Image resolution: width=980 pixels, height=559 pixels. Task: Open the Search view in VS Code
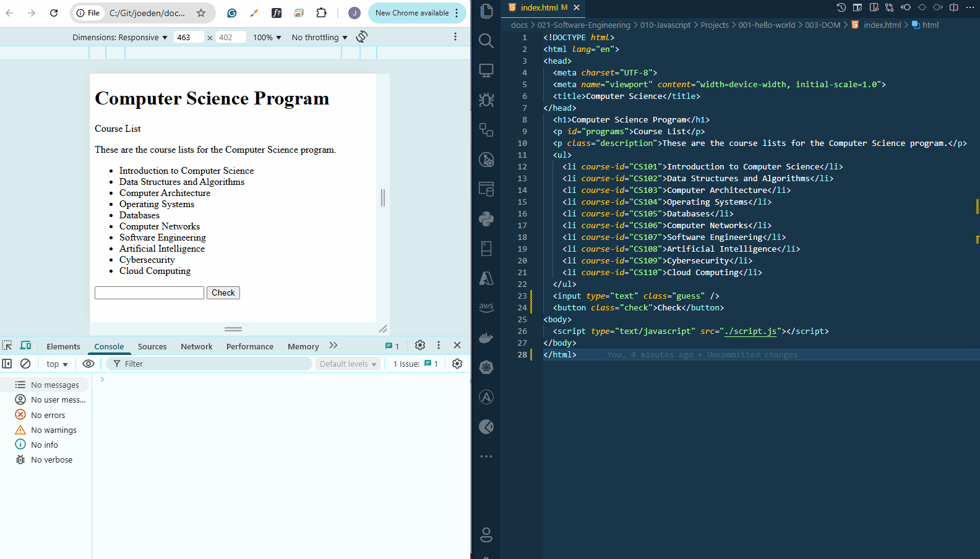486,41
